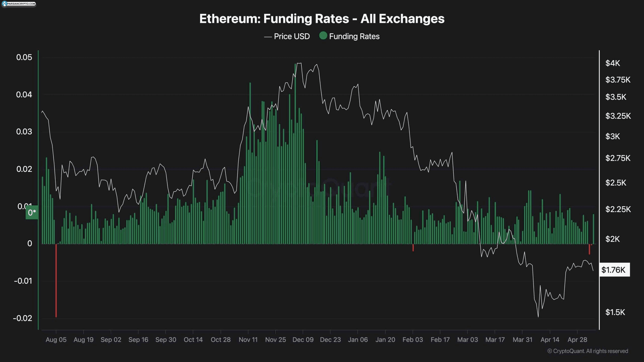
Task: Click the small red bar at Feb 03
Action: point(413,247)
